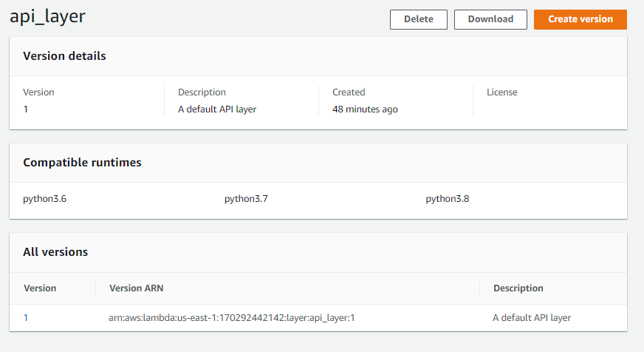Image resolution: width=644 pixels, height=352 pixels.
Task: Click the version number 1 in Version details
Action: [x=25, y=109]
